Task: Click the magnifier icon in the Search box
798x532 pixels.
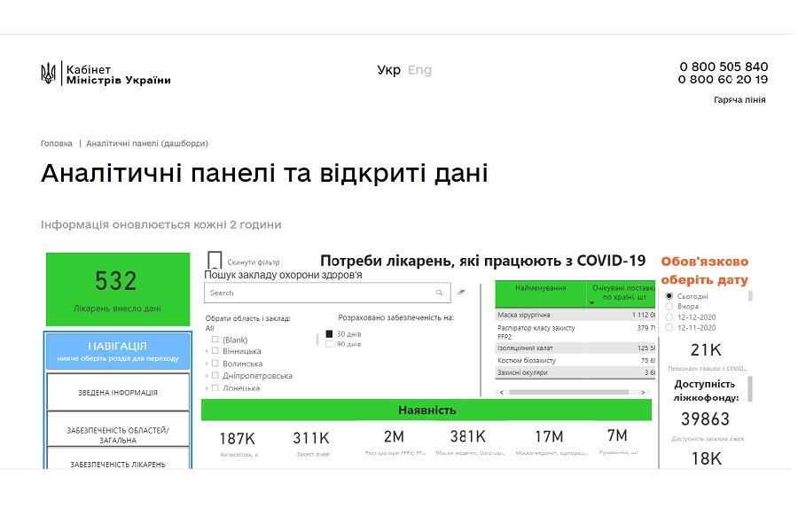Action: pos(439,293)
